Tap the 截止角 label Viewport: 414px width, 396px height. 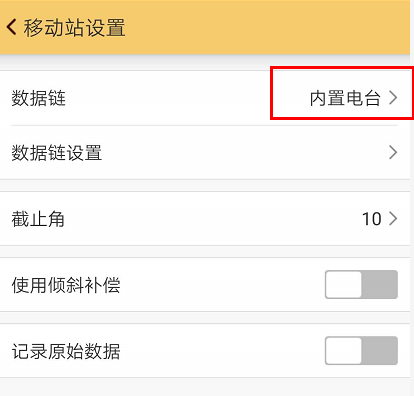(x=38, y=219)
